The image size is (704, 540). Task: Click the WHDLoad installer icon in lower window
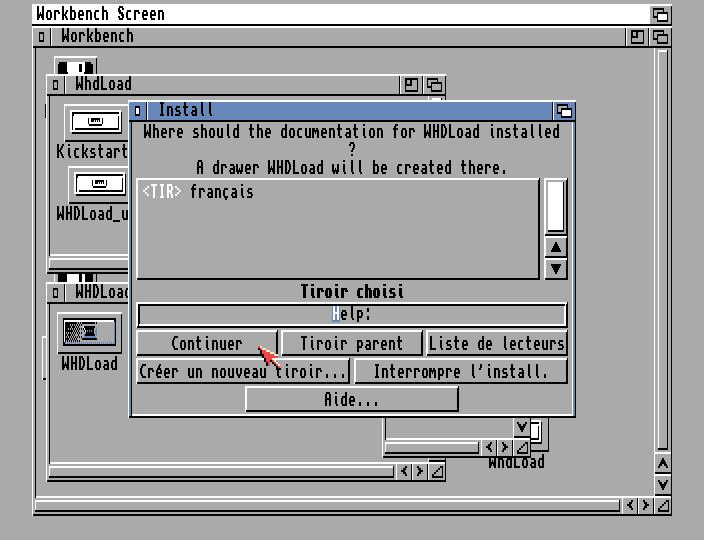89,333
